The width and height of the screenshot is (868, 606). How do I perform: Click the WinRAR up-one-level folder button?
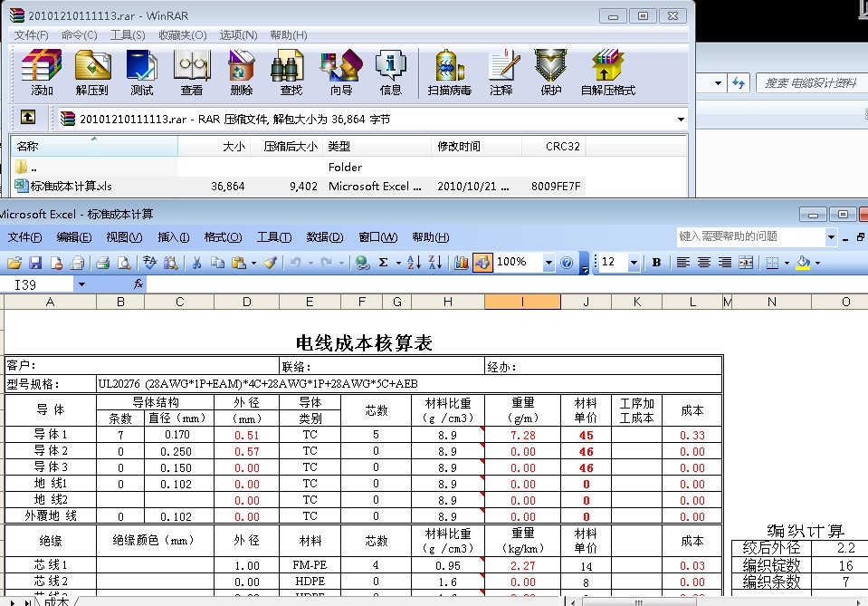coord(28,118)
